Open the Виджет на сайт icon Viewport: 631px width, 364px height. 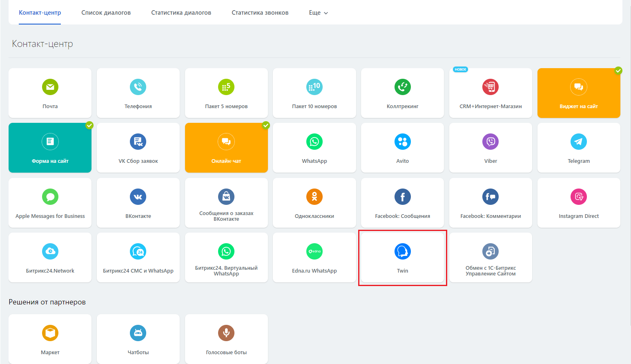(579, 87)
